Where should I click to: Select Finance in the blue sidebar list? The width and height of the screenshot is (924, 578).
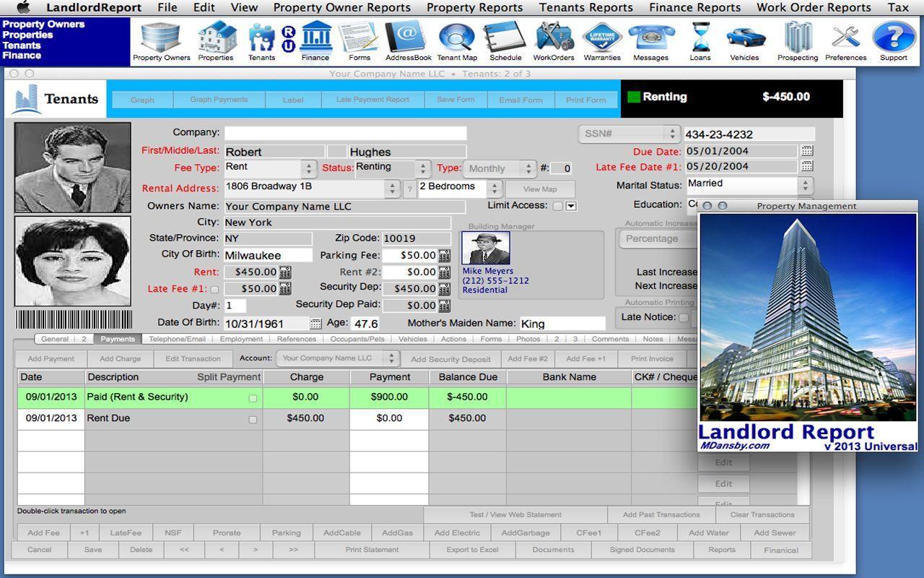pyautogui.click(x=22, y=55)
